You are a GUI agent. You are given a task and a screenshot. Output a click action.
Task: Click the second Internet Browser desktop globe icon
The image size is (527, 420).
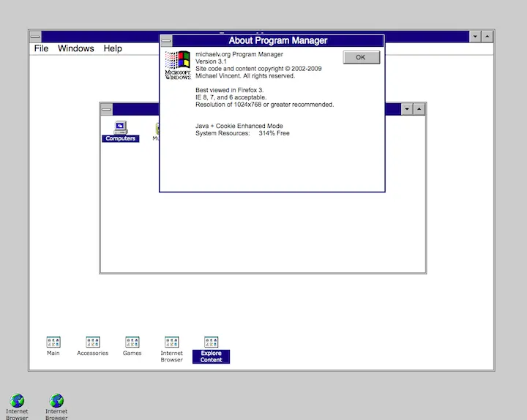(56, 407)
